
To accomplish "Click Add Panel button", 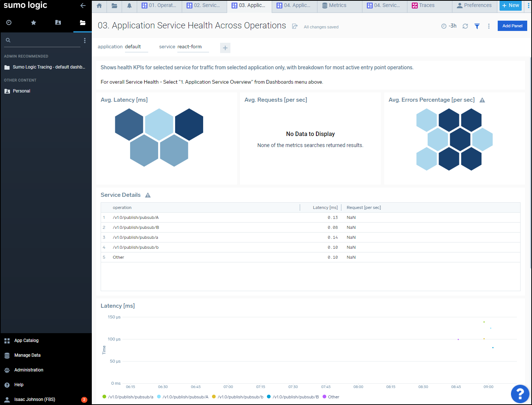I will point(512,26).
